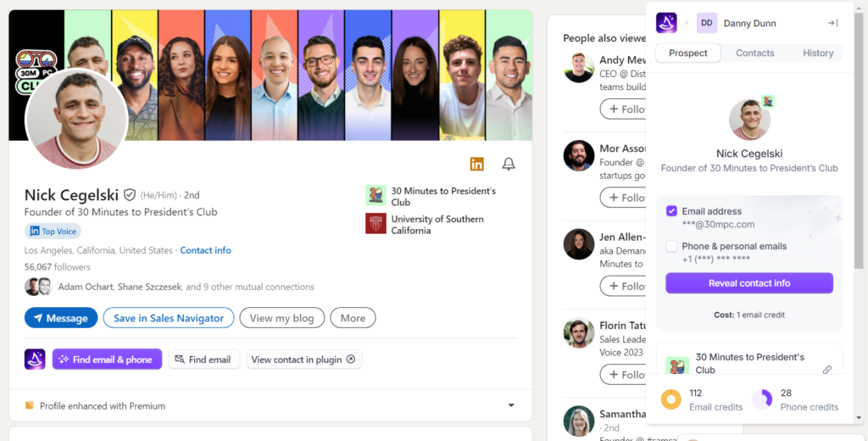The image size is (868, 441).
Task: Click Florin Tatu's profile photo
Action: tap(579, 332)
